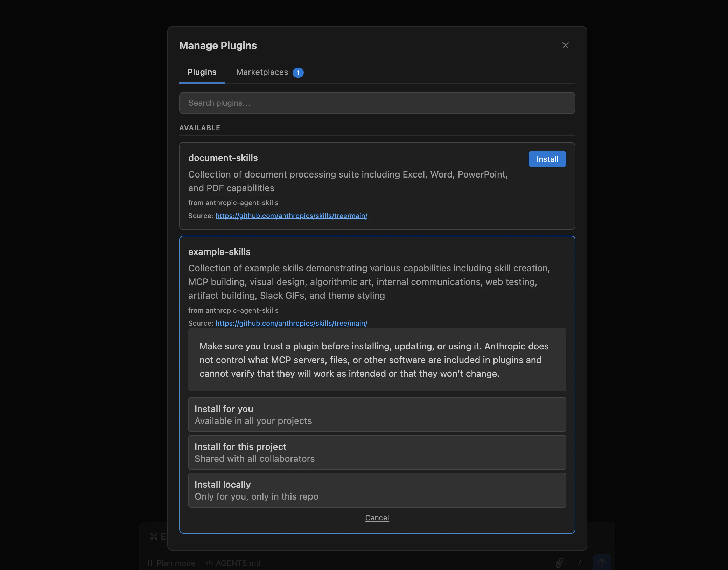Image resolution: width=728 pixels, height=570 pixels.
Task: Close the Manage Plugins dialog
Action: (x=565, y=45)
